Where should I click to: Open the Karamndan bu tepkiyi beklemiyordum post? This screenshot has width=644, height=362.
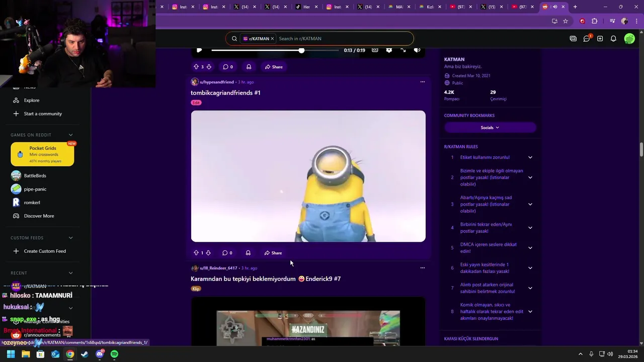(266, 279)
